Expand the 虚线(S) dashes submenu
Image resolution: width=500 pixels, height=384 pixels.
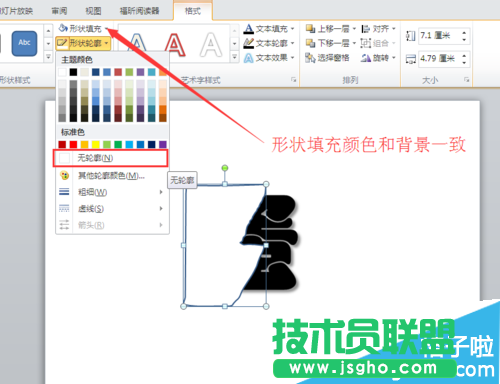[111, 209]
